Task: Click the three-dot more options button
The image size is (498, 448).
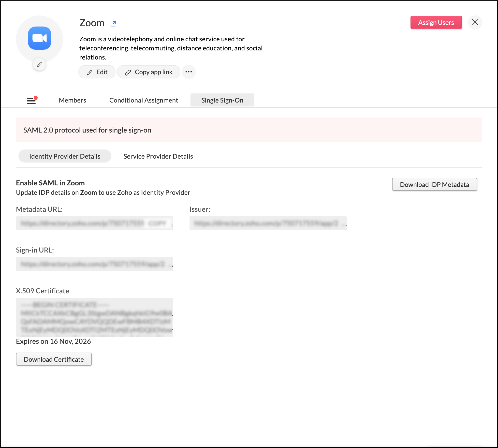Action: coord(189,72)
